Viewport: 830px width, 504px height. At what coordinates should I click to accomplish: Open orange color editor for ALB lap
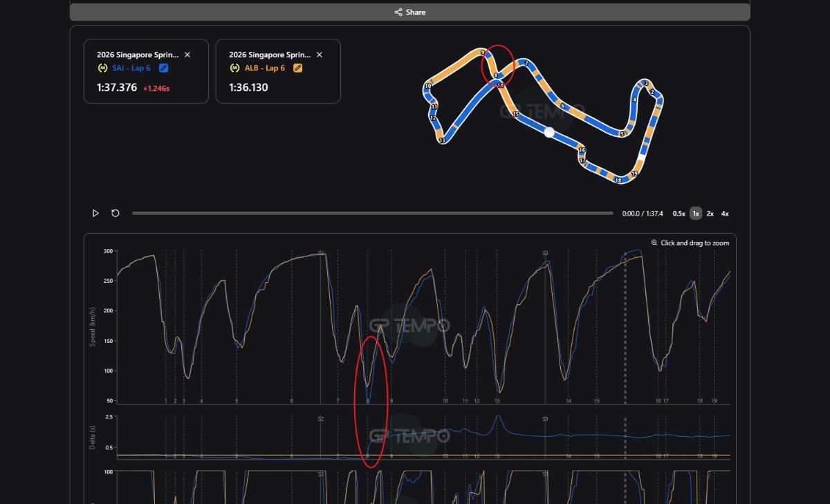click(x=297, y=68)
